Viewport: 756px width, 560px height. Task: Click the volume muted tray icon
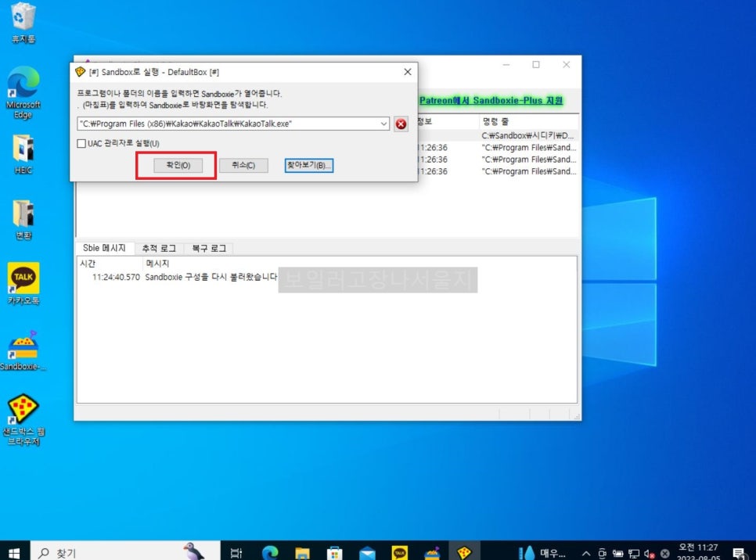pos(649,554)
